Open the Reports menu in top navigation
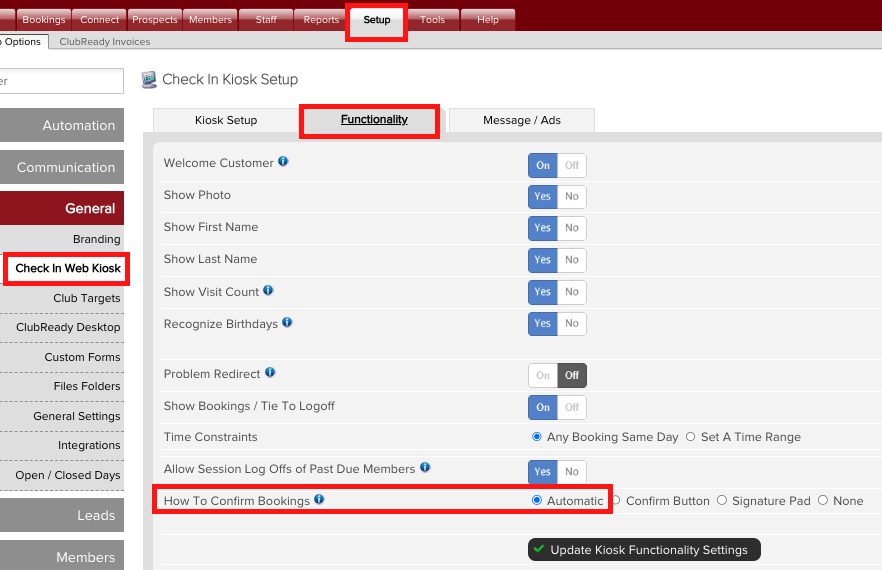The width and height of the screenshot is (882, 570). click(321, 20)
